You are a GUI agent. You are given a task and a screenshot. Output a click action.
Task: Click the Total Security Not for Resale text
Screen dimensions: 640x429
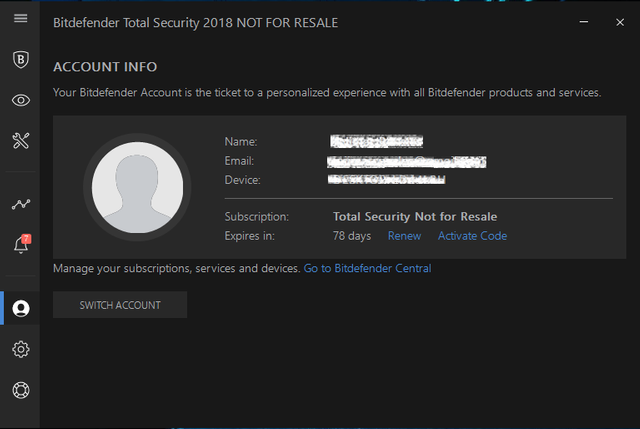(414, 216)
